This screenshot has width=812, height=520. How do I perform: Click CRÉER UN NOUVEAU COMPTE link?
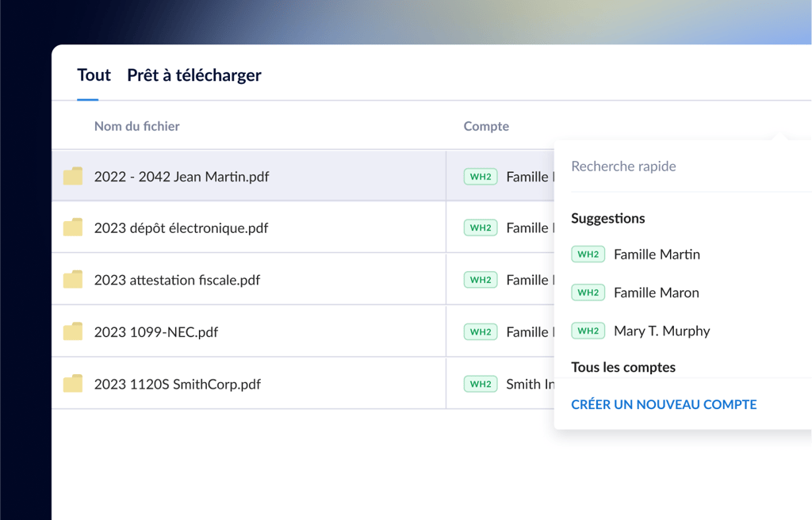click(x=664, y=404)
